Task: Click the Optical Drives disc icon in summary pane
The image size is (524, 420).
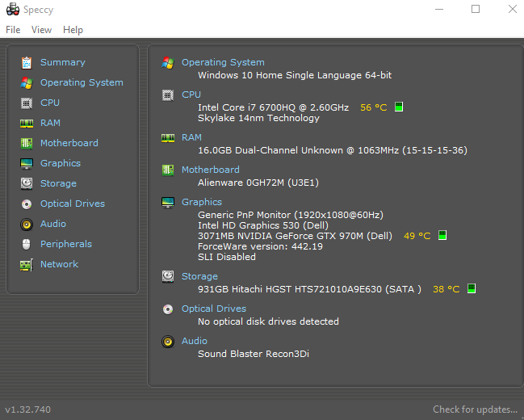Action: pos(168,309)
